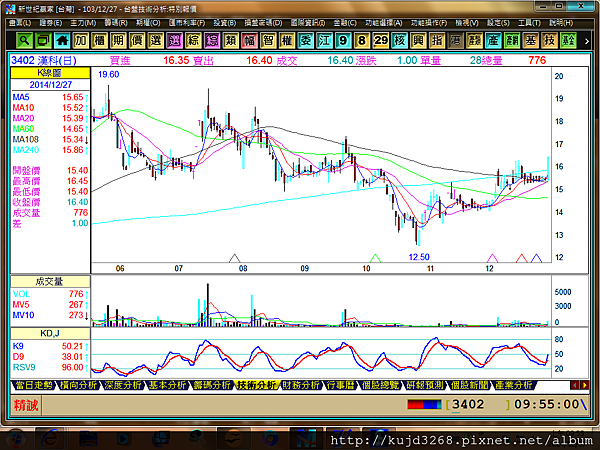Click the right tab-scroll arrow button

pyautogui.click(x=584, y=385)
